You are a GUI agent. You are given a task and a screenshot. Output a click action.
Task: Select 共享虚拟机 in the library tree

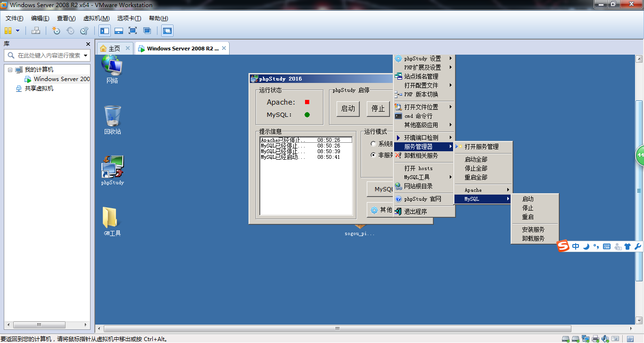[34, 89]
